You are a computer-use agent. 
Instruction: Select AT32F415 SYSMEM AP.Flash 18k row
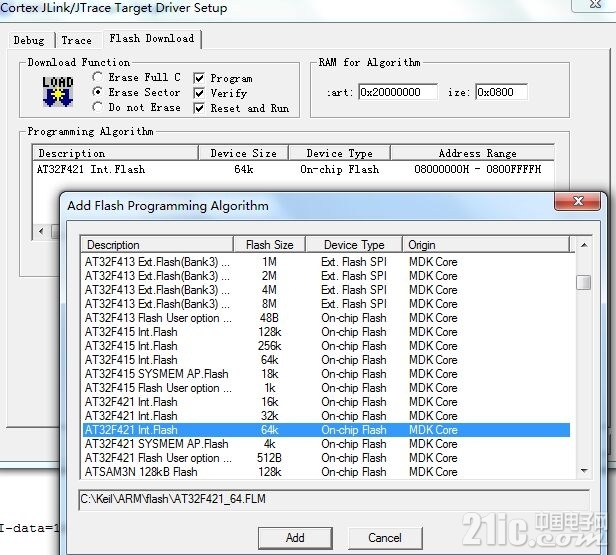coord(326,374)
